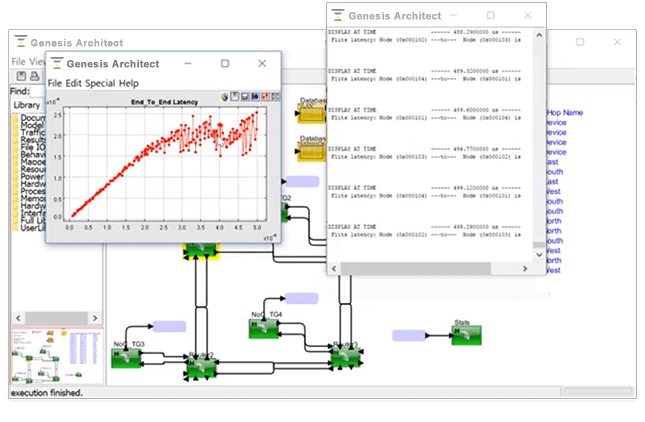Select the lower yellow Database block
This screenshot has width=645, height=422.
click(311, 151)
